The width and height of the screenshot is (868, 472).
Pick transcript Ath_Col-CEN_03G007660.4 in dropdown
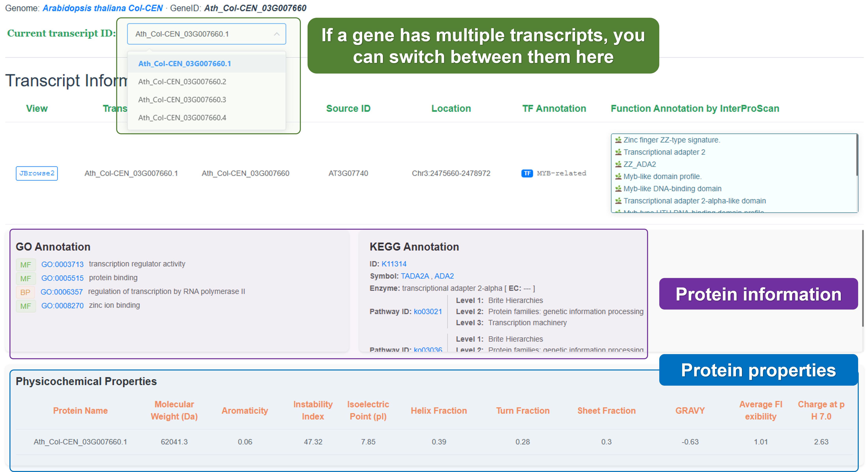click(x=182, y=118)
